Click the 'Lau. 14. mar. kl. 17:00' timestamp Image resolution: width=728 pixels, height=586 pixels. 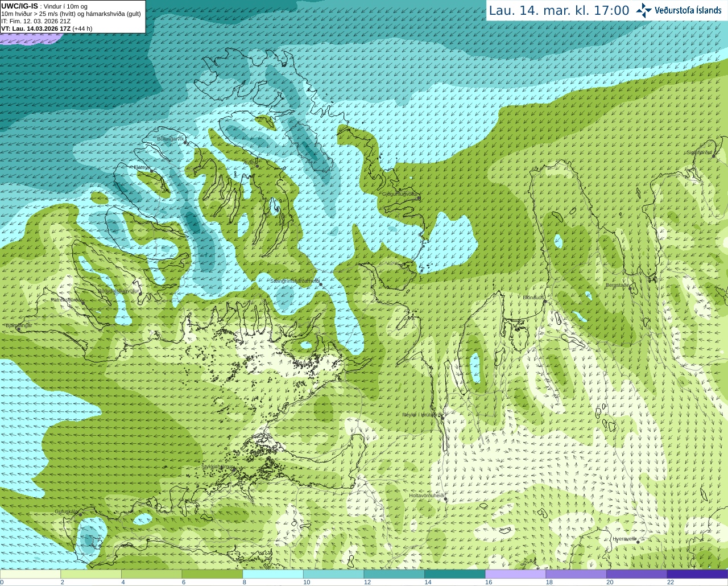559,10
